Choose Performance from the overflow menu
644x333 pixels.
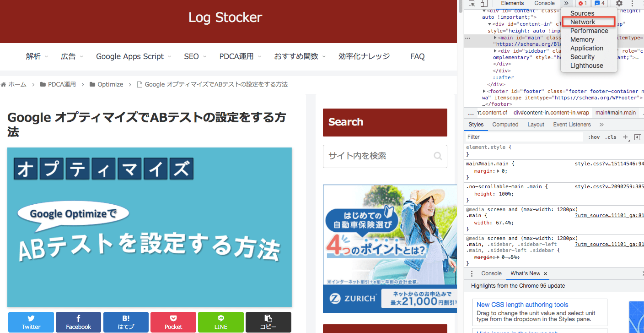click(x=589, y=31)
